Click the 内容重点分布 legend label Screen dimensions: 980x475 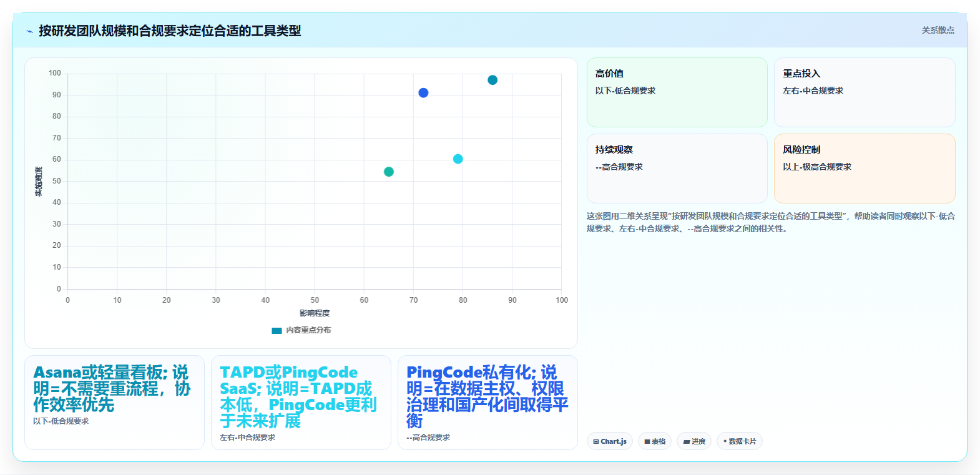(x=308, y=330)
